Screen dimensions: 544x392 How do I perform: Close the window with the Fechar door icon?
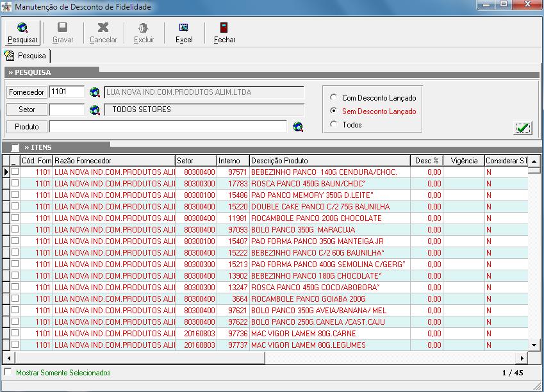click(x=224, y=28)
